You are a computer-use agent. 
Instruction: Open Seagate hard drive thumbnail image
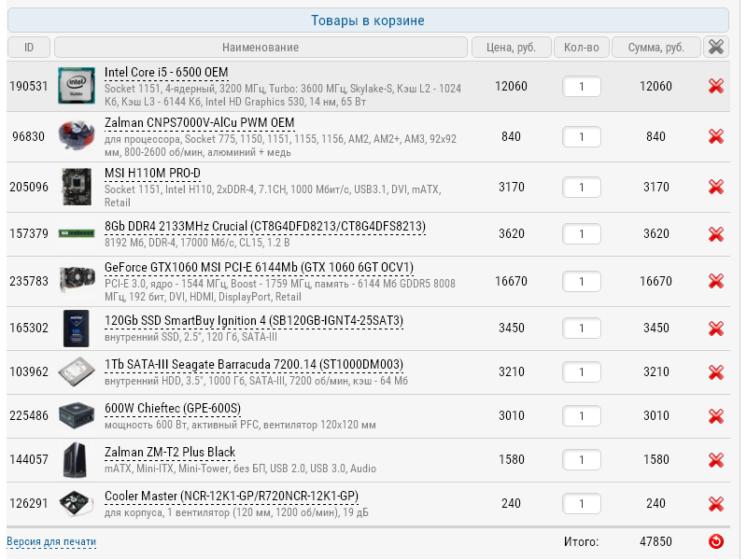77,371
